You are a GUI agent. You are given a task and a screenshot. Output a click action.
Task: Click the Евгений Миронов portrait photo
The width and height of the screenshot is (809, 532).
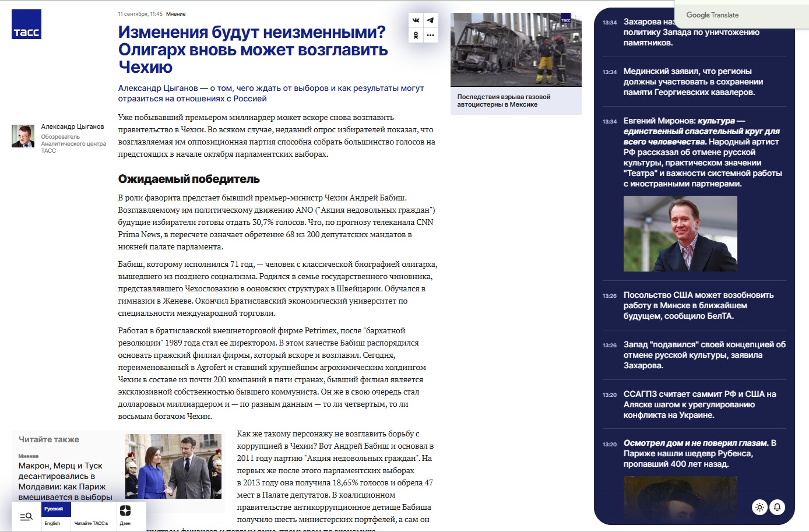point(680,234)
